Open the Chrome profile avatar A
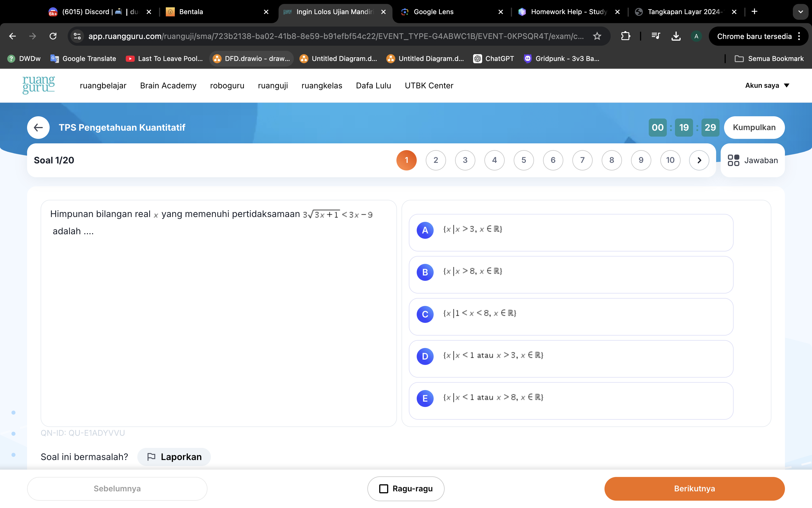The width and height of the screenshot is (812, 508). point(696,36)
